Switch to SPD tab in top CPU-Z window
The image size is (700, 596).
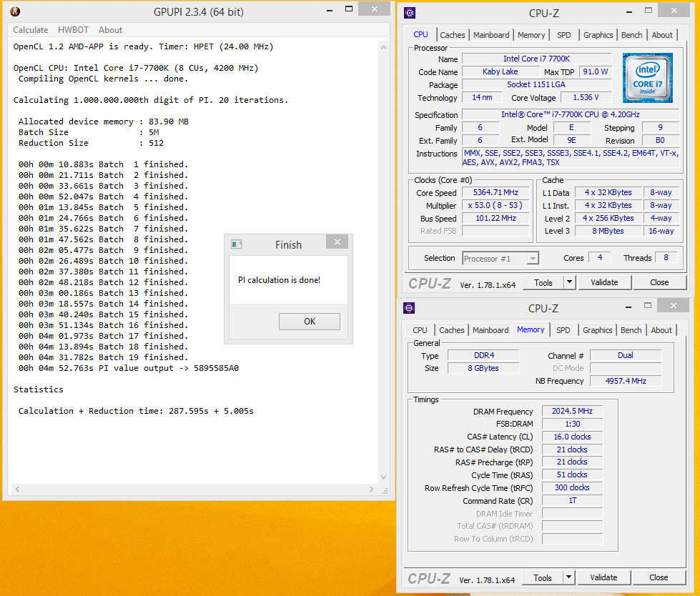(x=564, y=35)
